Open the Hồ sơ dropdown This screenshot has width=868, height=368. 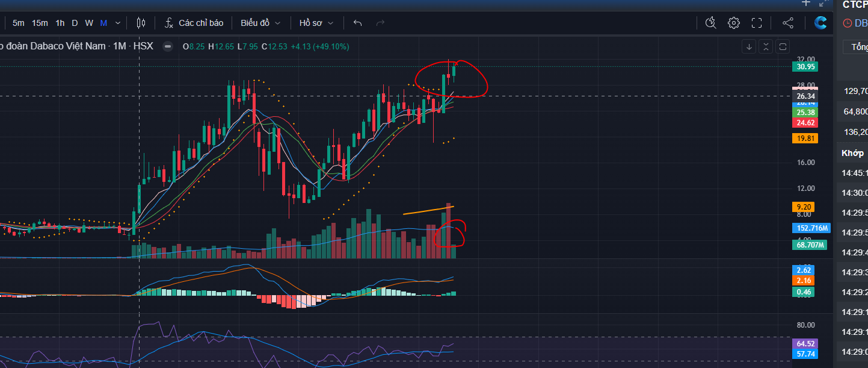point(315,23)
